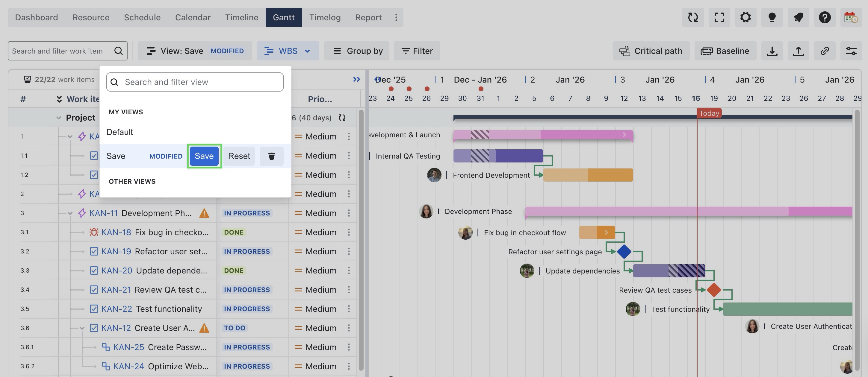
Task: Open display options sliders icon
Action: pyautogui.click(x=851, y=51)
